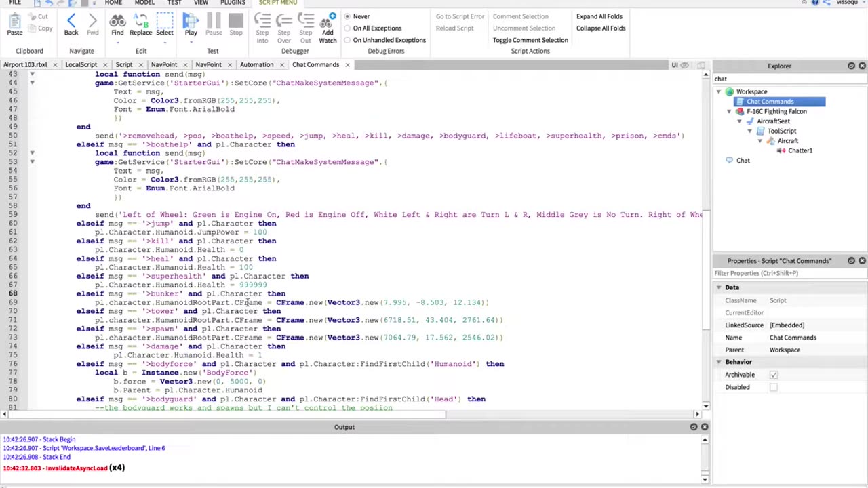
Task: Open the Replace tool
Action: 141,26
